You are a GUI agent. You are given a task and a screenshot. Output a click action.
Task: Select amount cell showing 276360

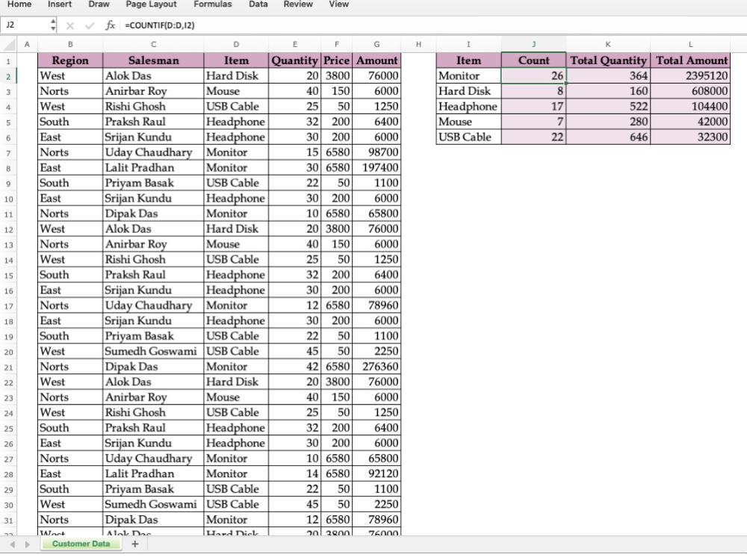coord(376,367)
